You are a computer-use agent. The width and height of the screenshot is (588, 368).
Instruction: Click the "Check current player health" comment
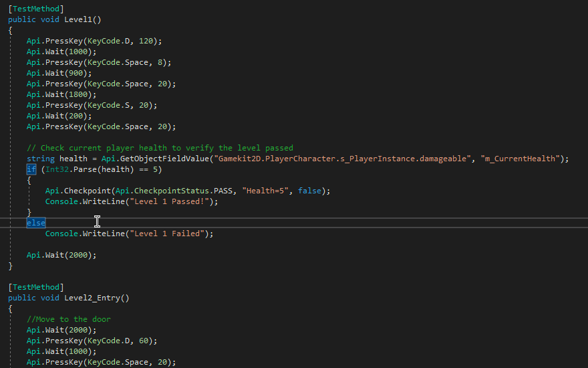point(160,148)
